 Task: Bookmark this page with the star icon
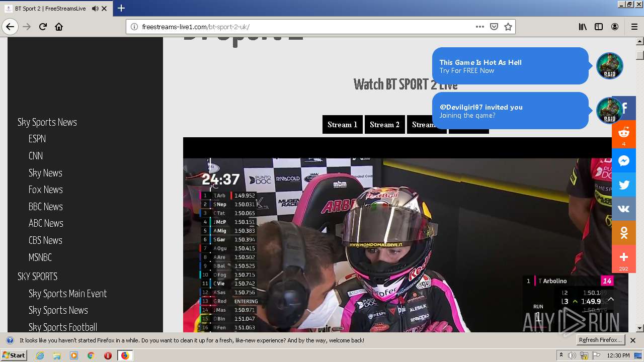click(508, 27)
